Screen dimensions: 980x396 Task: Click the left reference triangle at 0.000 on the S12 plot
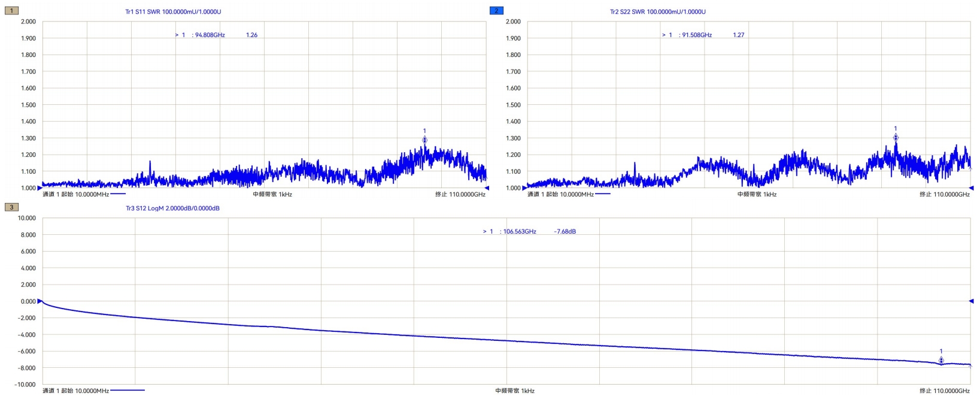coord(40,301)
